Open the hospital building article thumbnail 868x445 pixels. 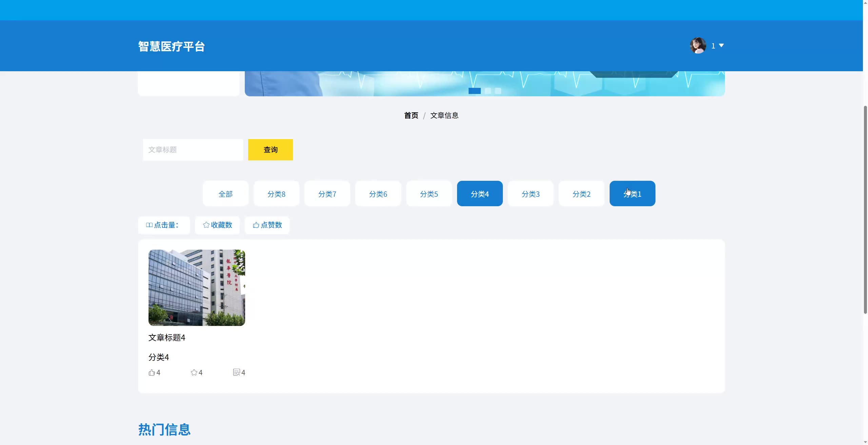click(197, 288)
